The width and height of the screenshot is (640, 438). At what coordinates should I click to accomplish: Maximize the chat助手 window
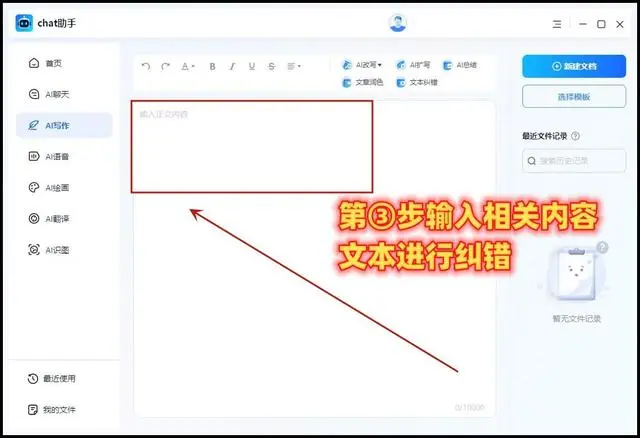[601, 24]
